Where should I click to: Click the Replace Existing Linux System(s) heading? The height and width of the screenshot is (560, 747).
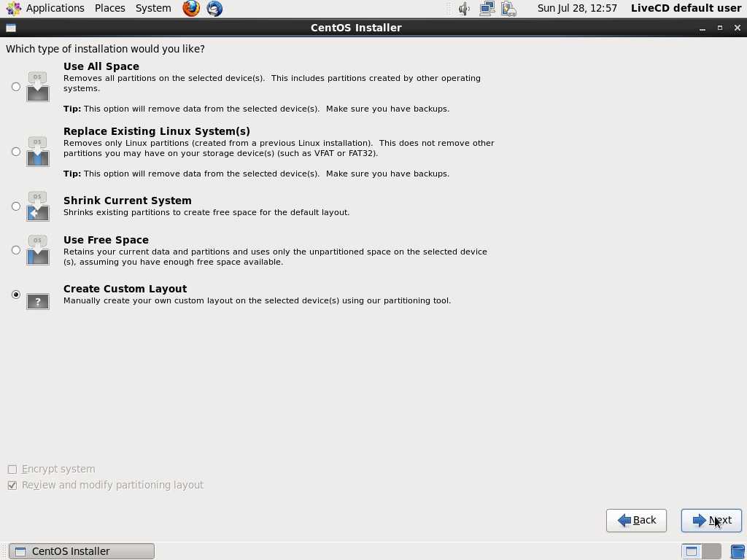[x=157, y=131]
